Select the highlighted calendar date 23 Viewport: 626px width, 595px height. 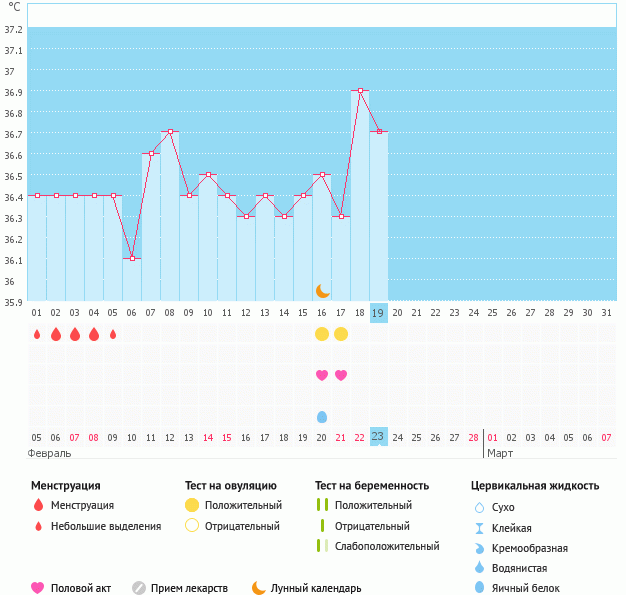point(378,436)
